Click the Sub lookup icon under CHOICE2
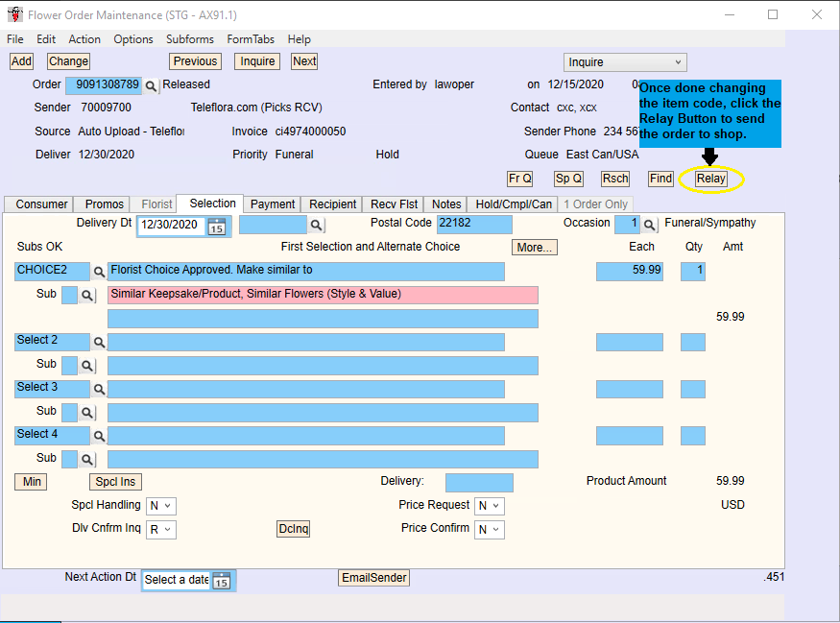 point(86,295)
